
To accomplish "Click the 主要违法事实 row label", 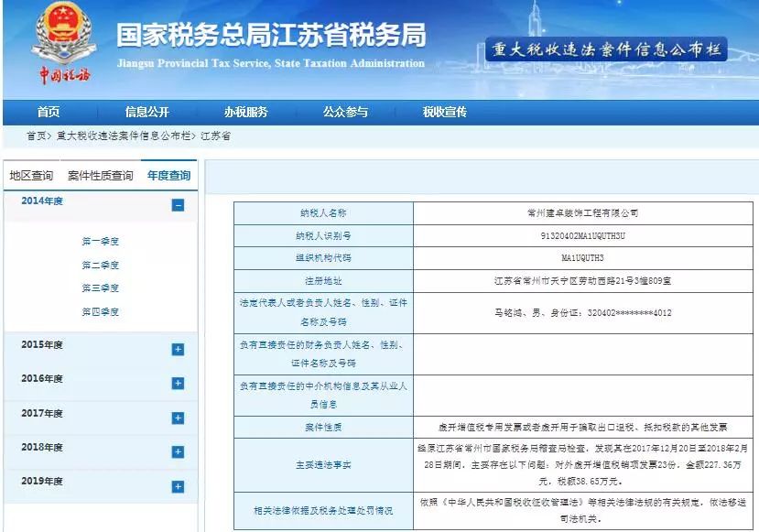I will click(x=323, y=465).
